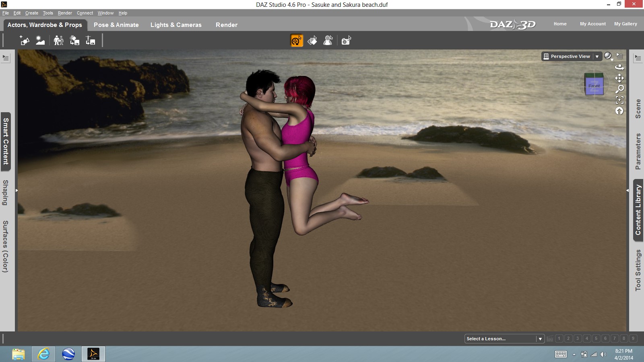Select the figure/node selection tool icon

(328, 40)
